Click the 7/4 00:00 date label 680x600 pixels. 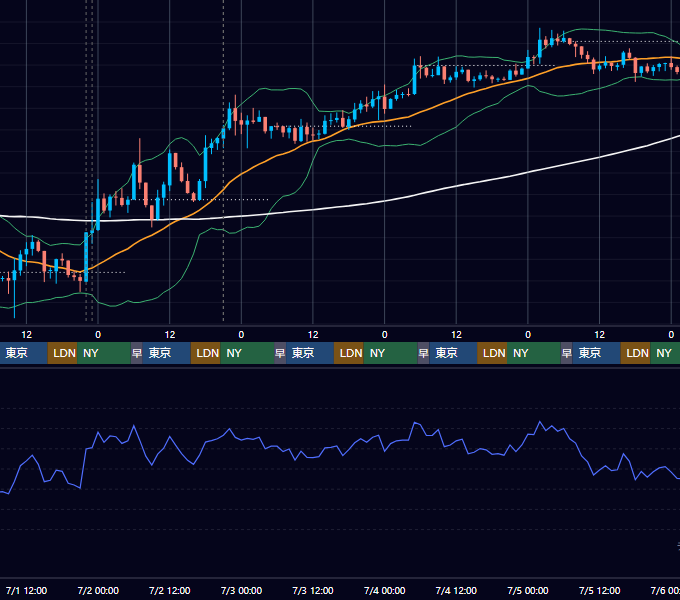385,590
